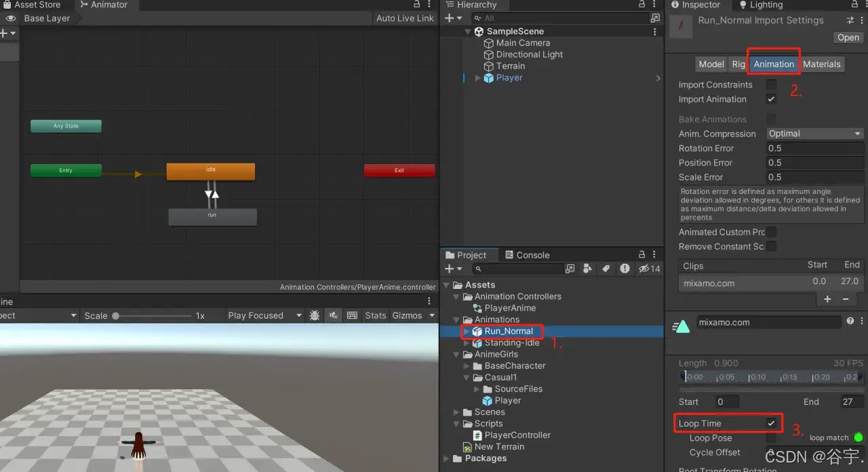868x472 pixels.
Task: Select the Materials import tab
Action: [822, 64]
